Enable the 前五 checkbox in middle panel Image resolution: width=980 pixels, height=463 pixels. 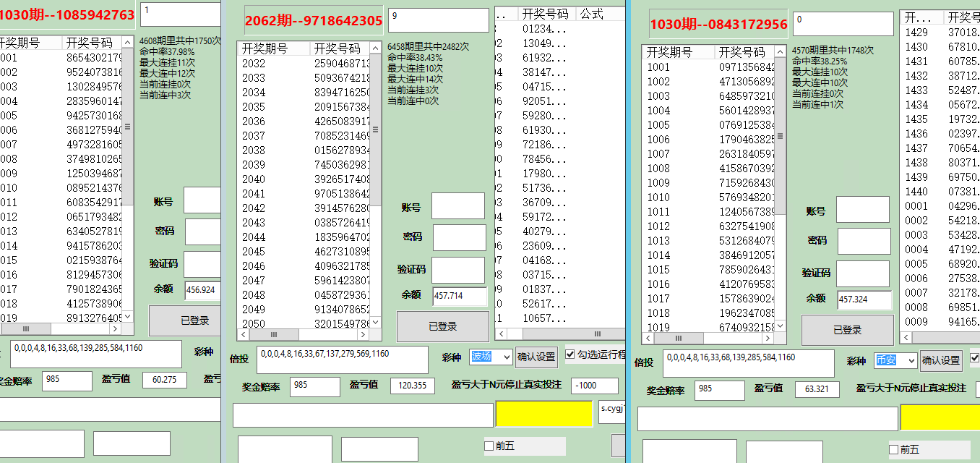(x=489, y=446)
